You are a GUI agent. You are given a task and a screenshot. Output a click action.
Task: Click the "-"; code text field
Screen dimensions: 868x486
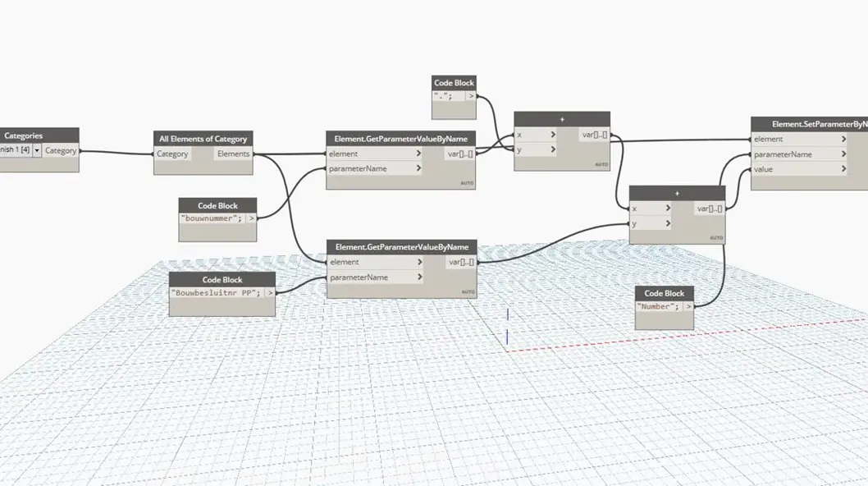(x=449, y=96)
